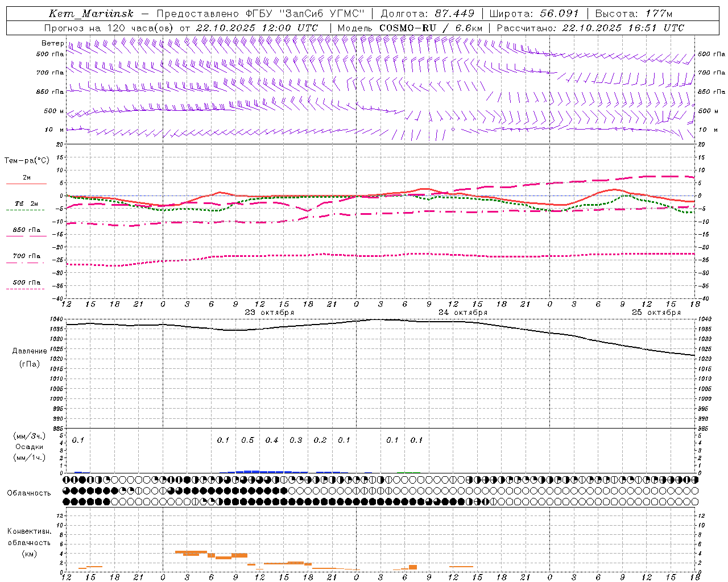The height and width of the screenshot is (582, 728).
Task: Select the provider text ФГБУ "ЗапСиб УГМС"
Action: point(304,14)
